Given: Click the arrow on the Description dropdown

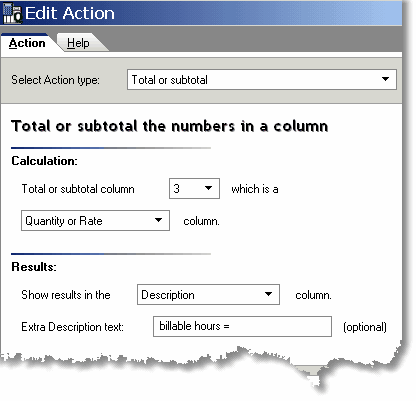Looking at the screenshot, I should click(x=268, y=294).
